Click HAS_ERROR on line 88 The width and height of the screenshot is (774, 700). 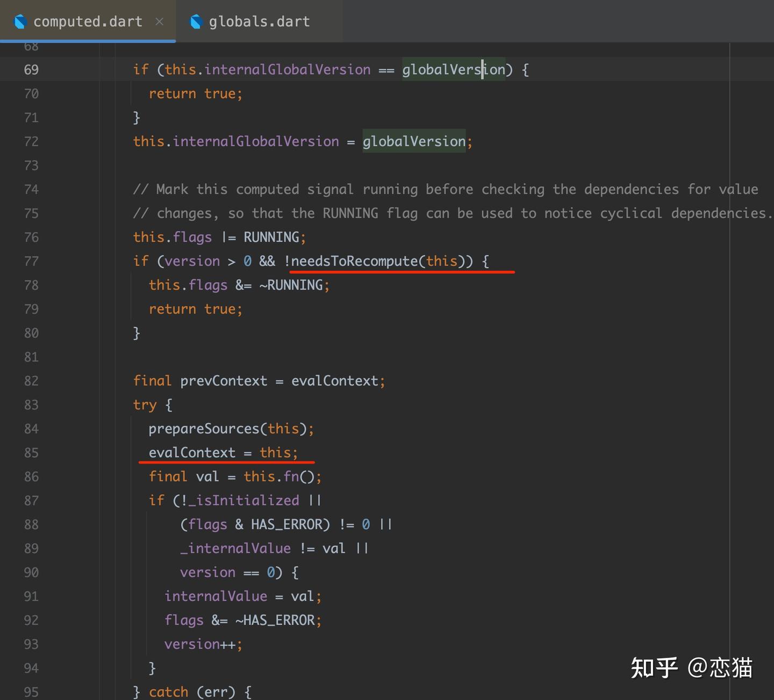point(287,524)
